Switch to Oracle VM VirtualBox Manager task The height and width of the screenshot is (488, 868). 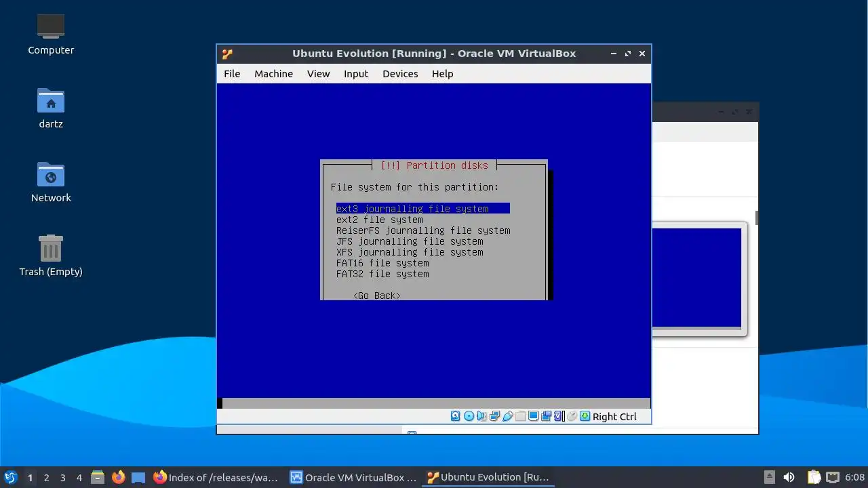pyautogui.click(x=353, y=477)
